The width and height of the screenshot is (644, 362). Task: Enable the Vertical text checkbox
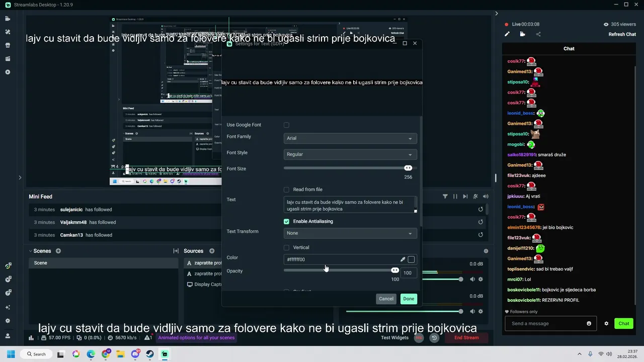tap(286, 247)
